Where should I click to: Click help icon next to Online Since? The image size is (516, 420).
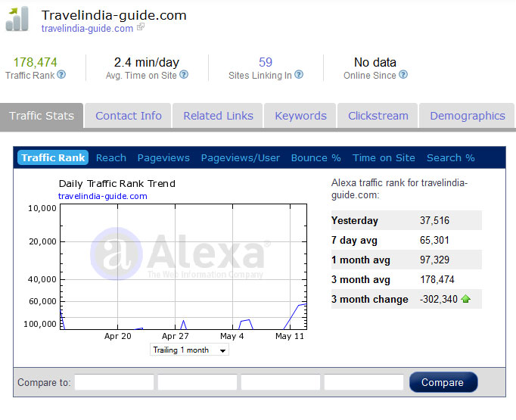(x=403, y=75)
